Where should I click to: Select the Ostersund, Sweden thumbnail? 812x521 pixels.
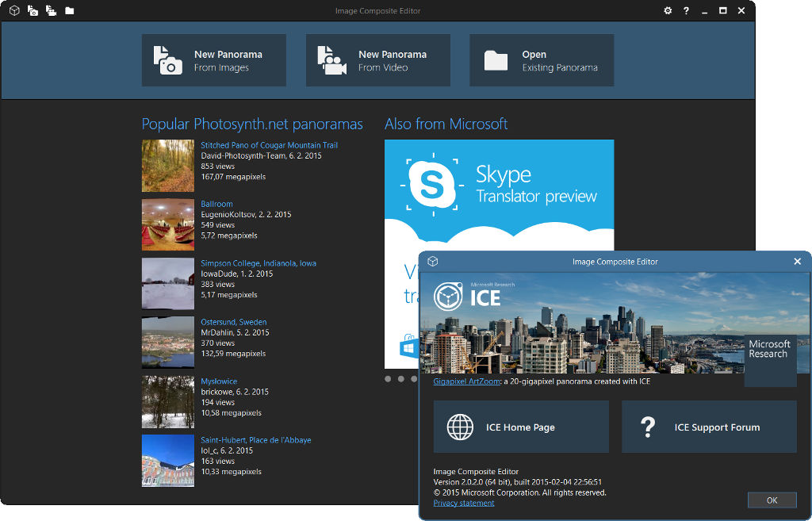[168, 343]
